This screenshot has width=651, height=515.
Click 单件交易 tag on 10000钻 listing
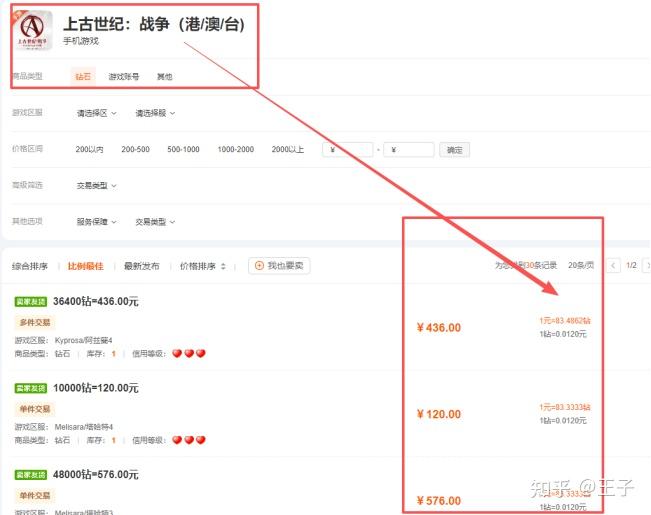click(35, 409)
